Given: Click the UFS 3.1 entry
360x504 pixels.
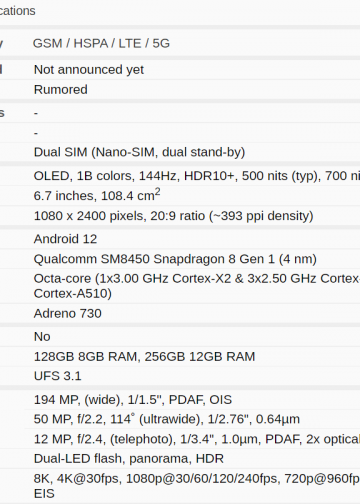Looking at the screenshot, I should tap(58, 376).
